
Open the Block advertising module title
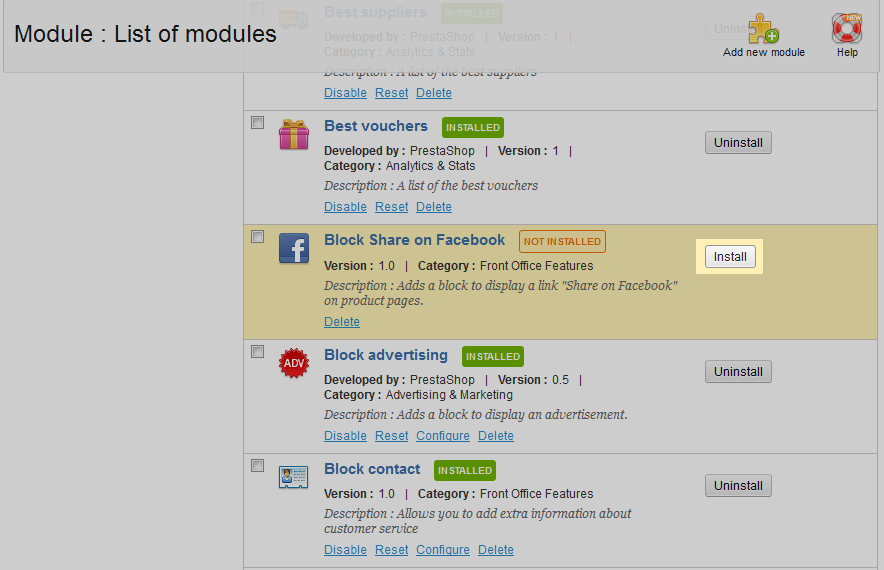(385, 355)
